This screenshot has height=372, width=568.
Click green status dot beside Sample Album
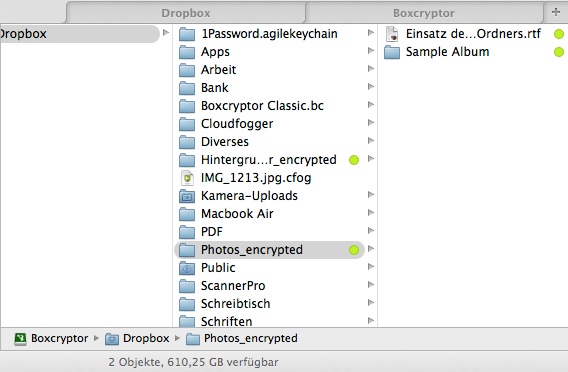point(559,52)
